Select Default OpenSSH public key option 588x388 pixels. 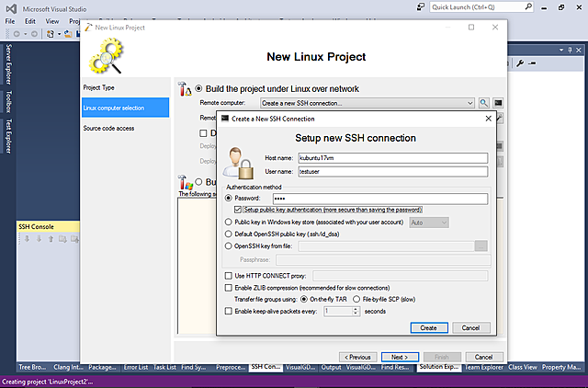click(x=228, y=234)
